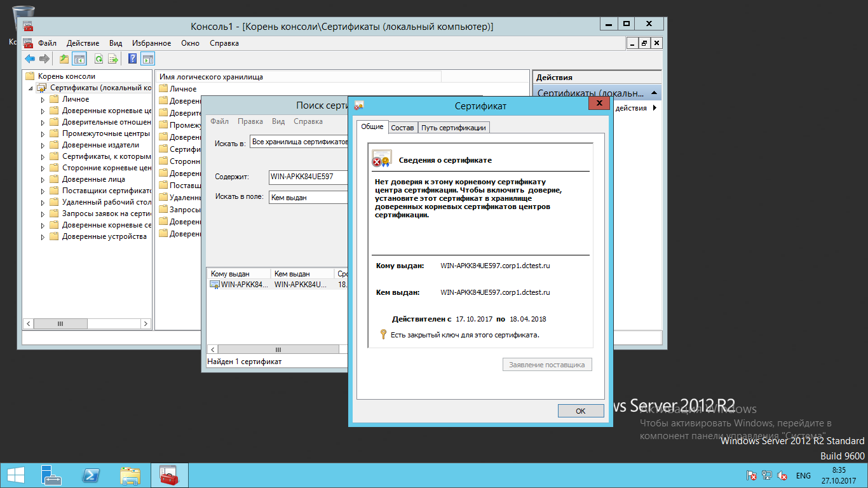Screen dimensions: 868x488
Task: Open the Файл menu in the console
Action: pyautogui.click(x=47, y=43)
